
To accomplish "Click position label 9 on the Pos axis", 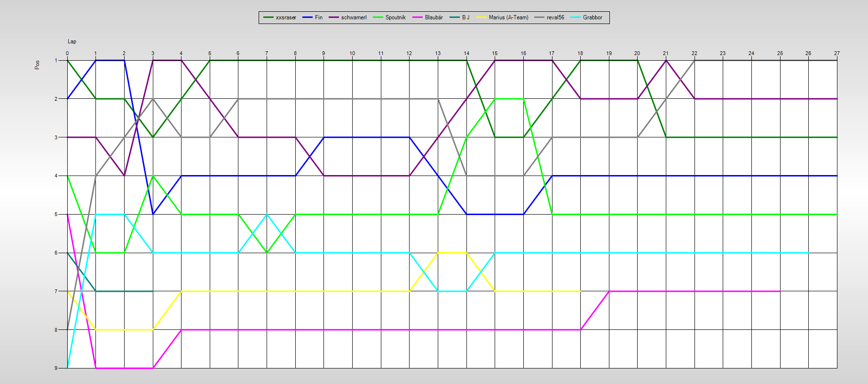I will (x=56, y=368).
